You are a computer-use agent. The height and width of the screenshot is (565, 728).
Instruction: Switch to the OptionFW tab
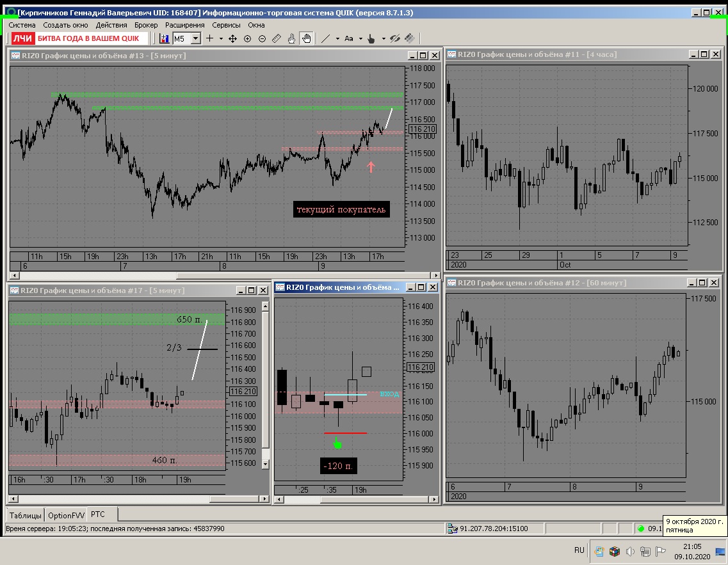[67, 515]
